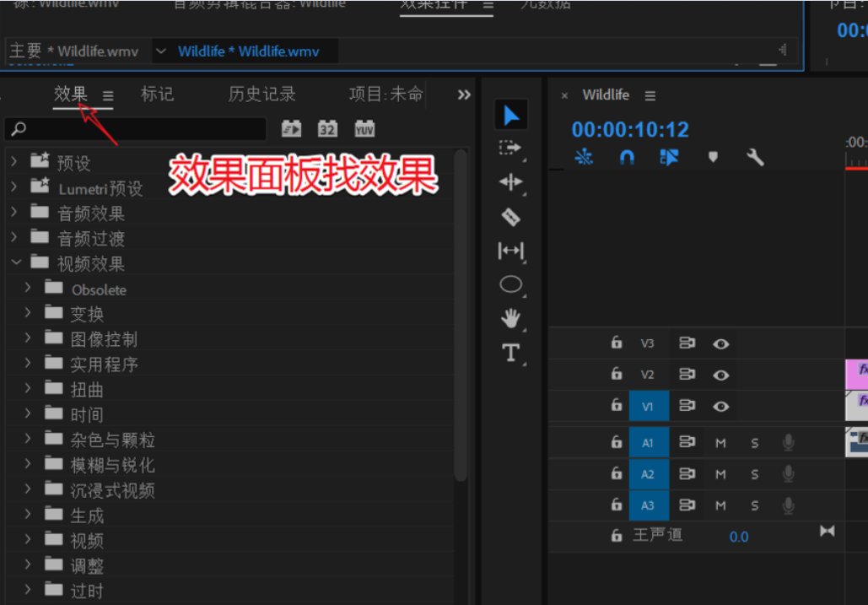The width and height of the screenshot is (868, 605).
Task: Select the Razor tool
Action: 510,217
